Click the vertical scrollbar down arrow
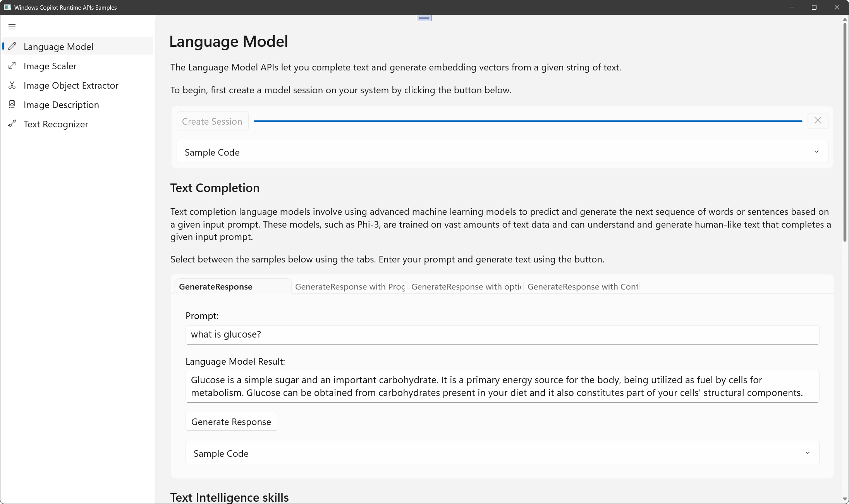849x504 pixels. [845, 499]
